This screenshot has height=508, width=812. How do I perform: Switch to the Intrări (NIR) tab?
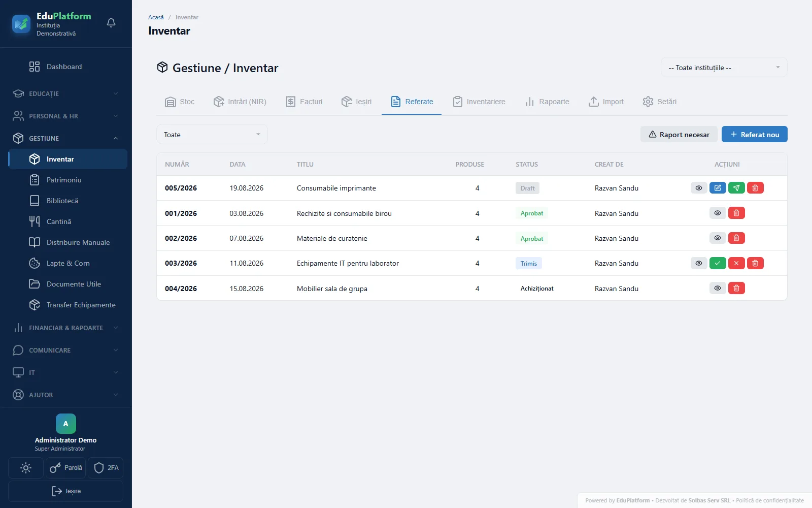point(240,102)
